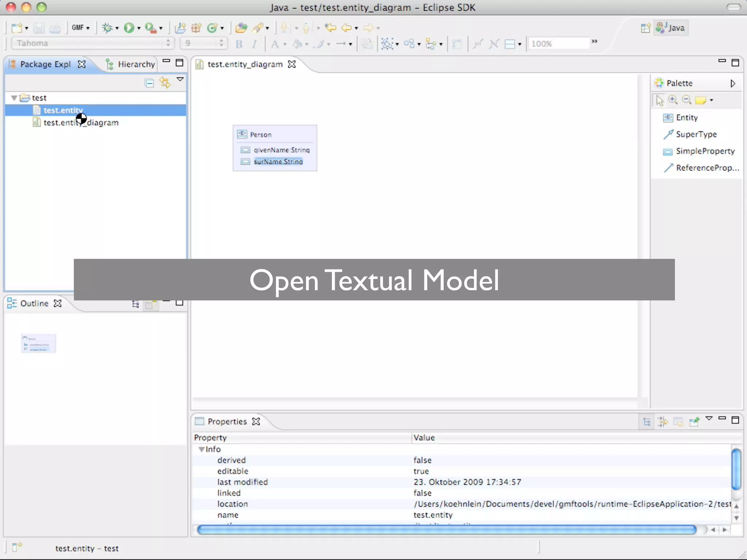The image size is (747, 560).
Task: Click the New wizard toolbar icon
Action: click(x=17, y=28)
